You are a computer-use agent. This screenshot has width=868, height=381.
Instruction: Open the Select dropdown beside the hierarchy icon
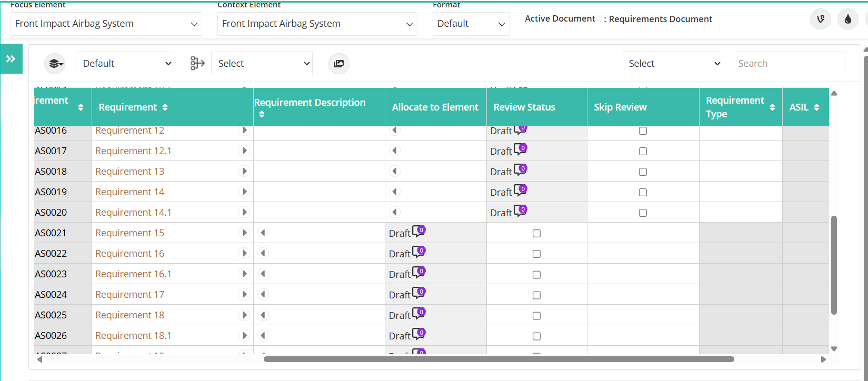click(x=262, y=64)
